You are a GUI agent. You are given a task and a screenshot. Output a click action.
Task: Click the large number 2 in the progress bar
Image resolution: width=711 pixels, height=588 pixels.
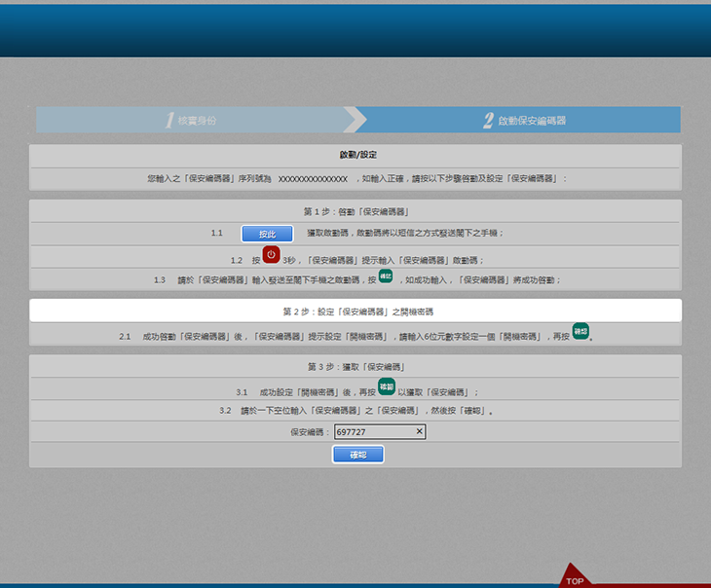click(488, 120)
